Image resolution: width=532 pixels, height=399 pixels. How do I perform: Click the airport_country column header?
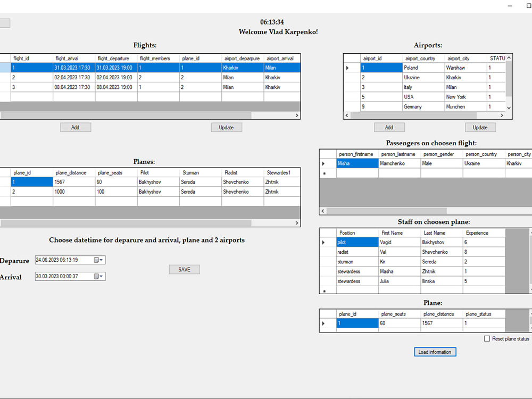coord(423,59)
